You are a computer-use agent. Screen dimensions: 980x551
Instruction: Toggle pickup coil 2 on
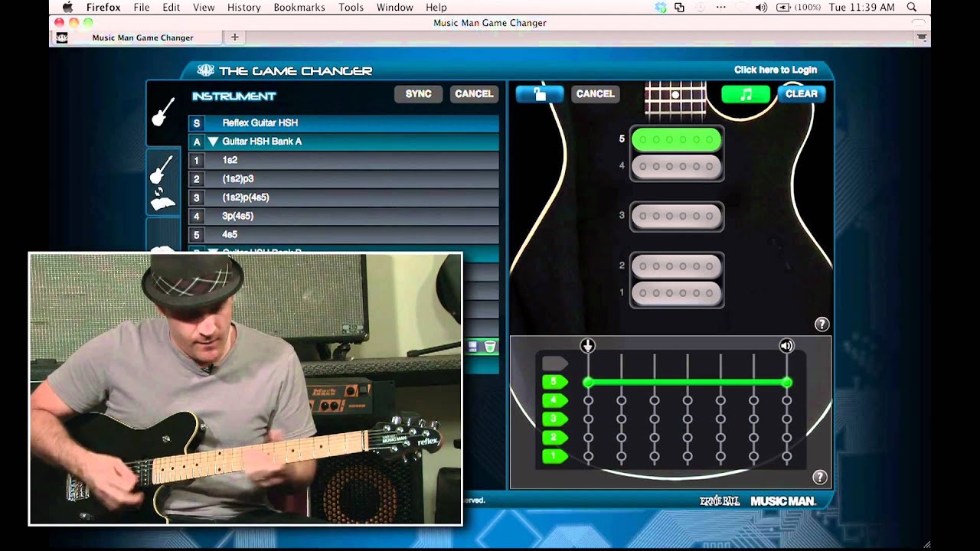coord(677,266)
